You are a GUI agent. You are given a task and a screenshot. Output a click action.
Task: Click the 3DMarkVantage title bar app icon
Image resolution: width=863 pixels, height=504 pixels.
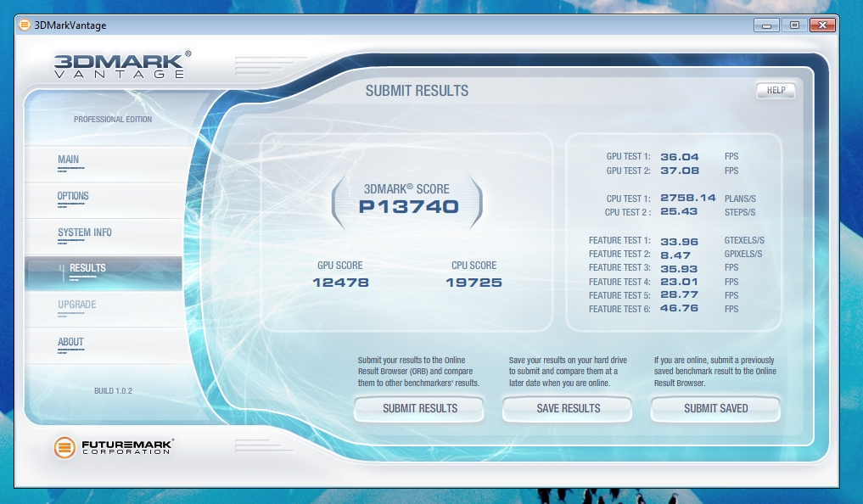[x=24, y=25]
